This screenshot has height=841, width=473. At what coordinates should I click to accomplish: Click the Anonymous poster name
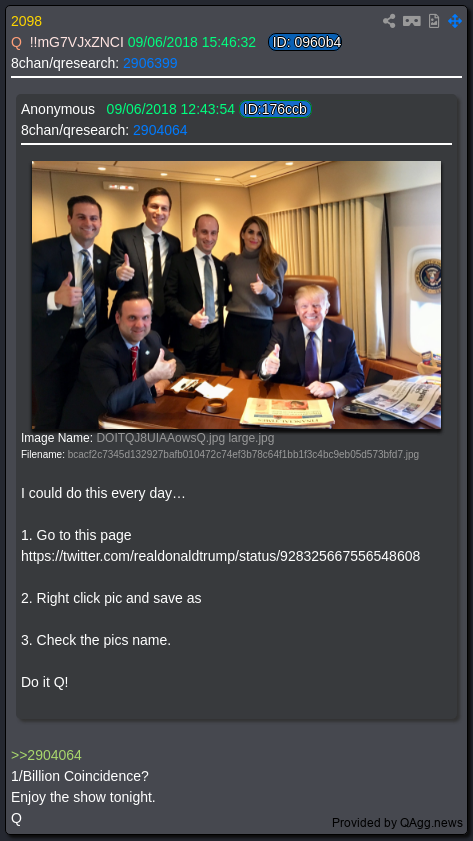pyautogui.click(x=58, y=109)
